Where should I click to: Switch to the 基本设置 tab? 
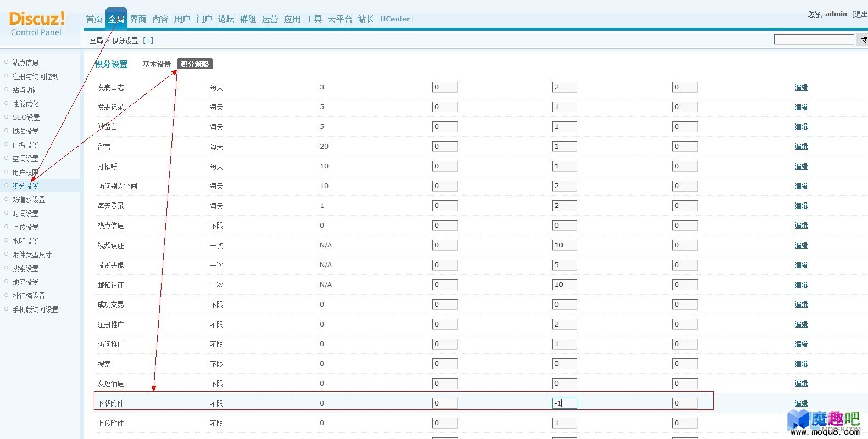click(x=157, y=64)
